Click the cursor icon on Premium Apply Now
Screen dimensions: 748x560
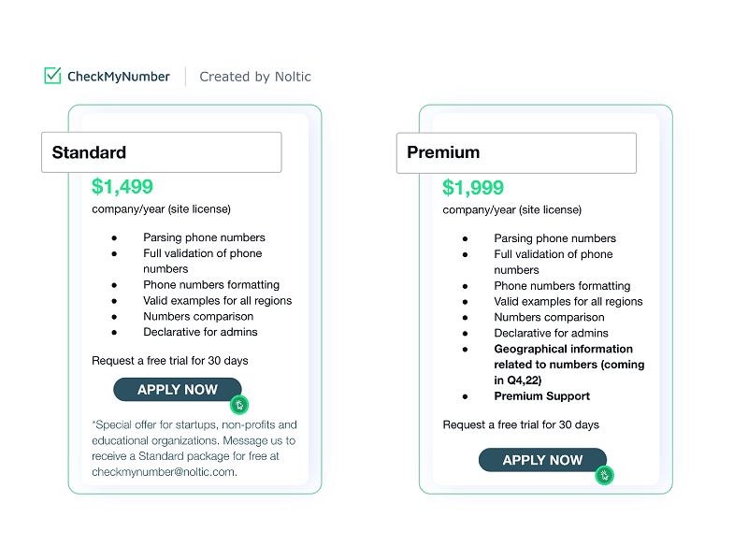coord(605,475)
